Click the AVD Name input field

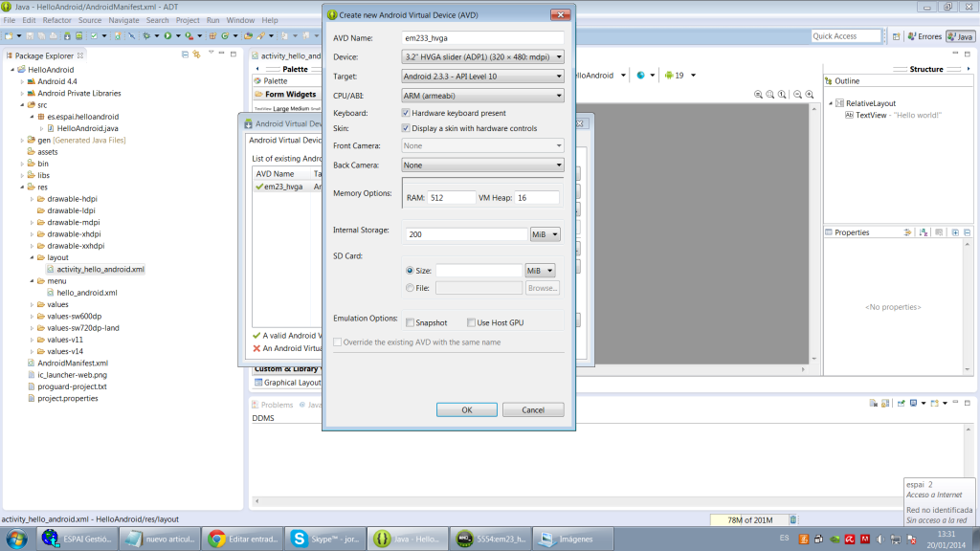[483, 38]
